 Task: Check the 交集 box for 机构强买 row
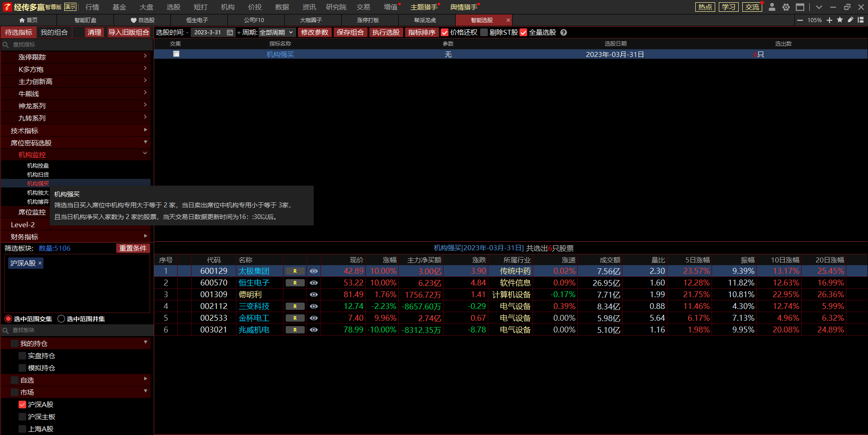point(176,54)
